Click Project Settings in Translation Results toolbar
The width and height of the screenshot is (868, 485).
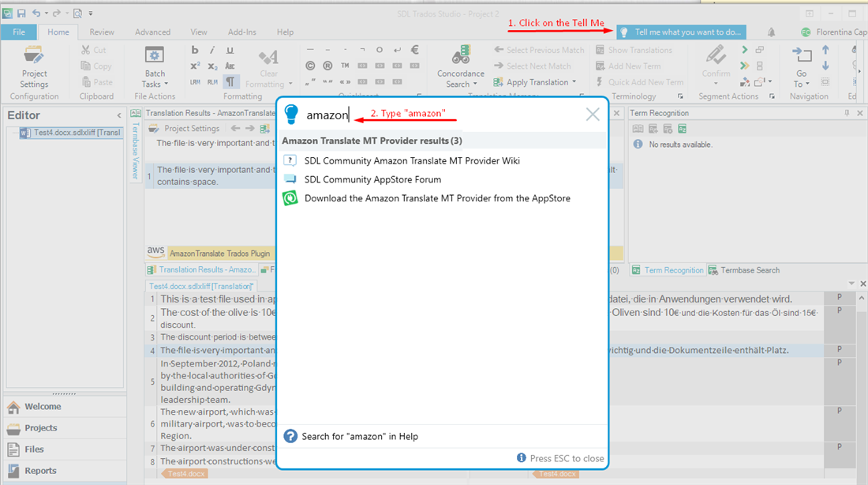coord(185,129)
